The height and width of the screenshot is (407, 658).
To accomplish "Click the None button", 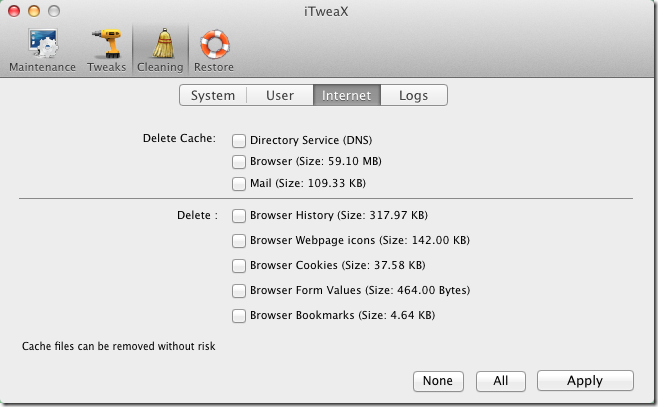I will (438, 381).
